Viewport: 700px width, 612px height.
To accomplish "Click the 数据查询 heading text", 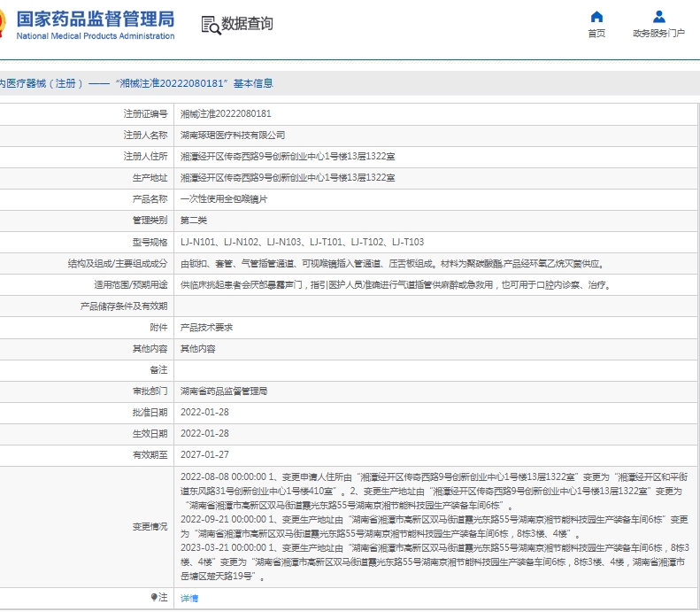I will [x=247, y=24].
